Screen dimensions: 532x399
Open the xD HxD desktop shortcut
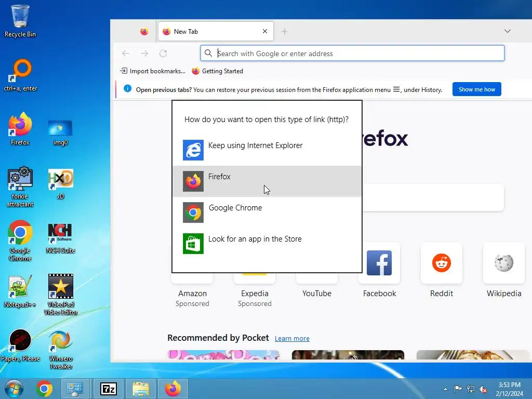(x=60, y=184)
